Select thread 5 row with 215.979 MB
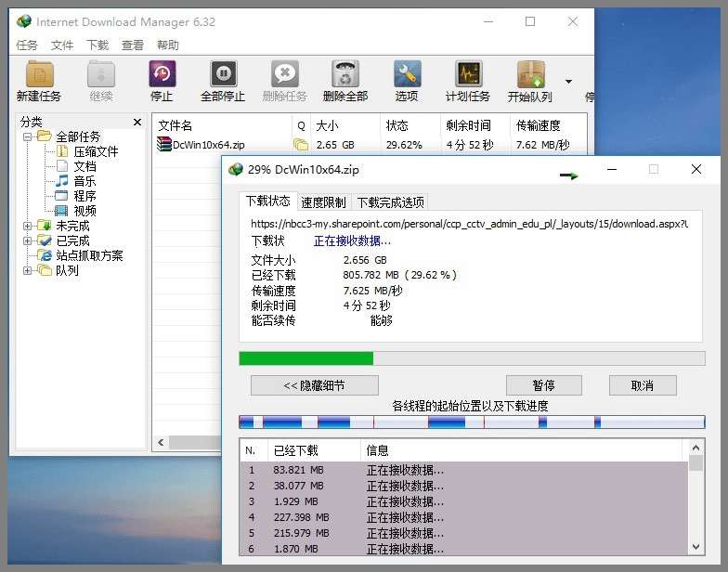Screen dimensions: 728x572 464,533
